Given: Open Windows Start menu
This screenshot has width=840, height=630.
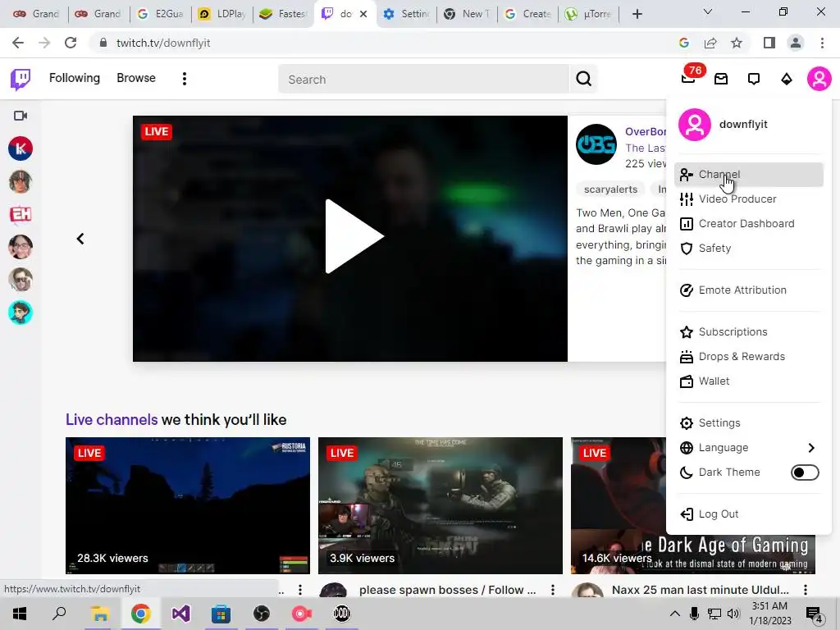Looking at the screenshot, I should 20,614.
